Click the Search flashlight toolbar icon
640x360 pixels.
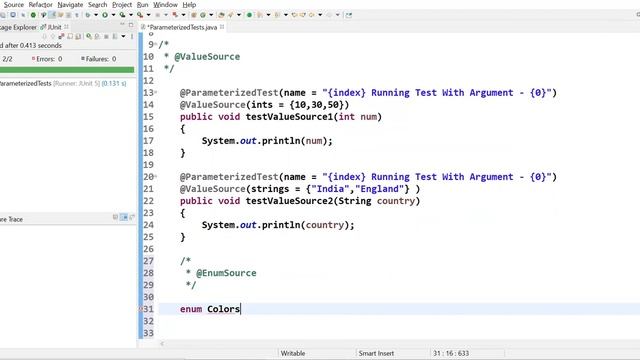click(x=231, y=15)
